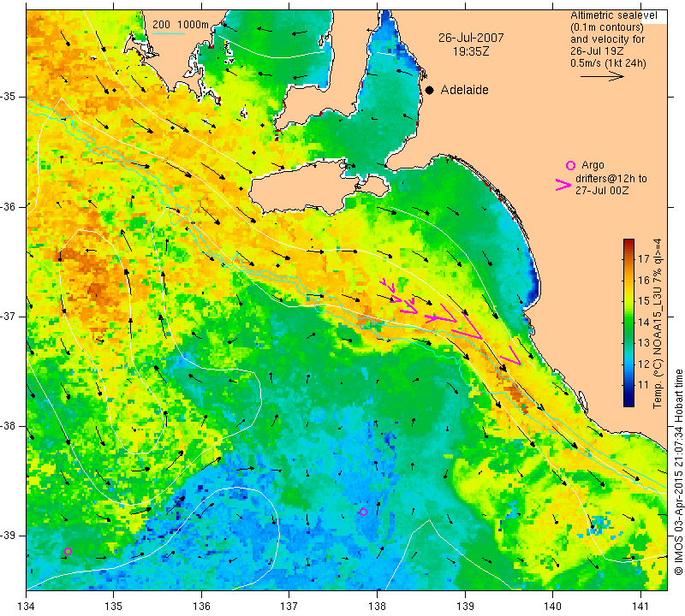This screenshot has width=685, height=616.
Task: Click the 0.5m/s velocity scale arrow
Action: coord(602,76)
